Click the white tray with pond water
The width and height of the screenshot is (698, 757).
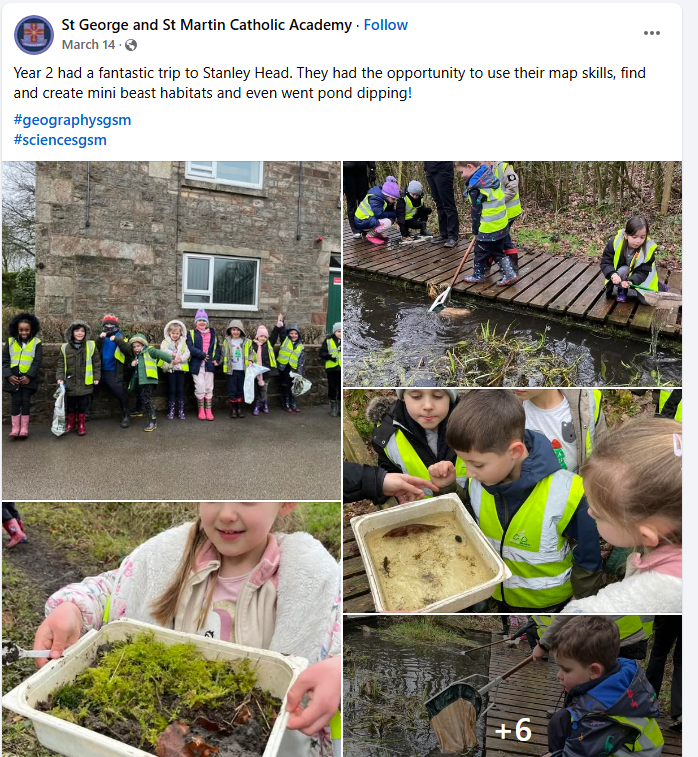[430, 555]
